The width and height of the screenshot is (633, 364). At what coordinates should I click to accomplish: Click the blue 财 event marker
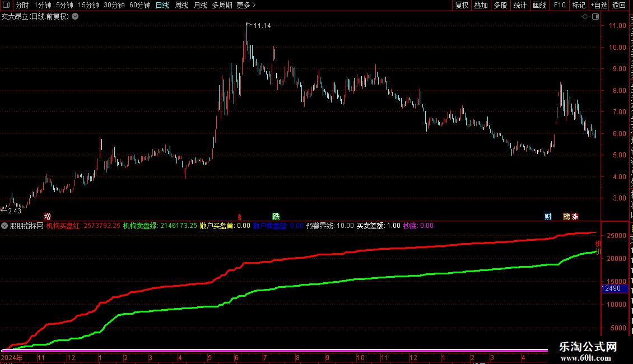pos(548,216)
